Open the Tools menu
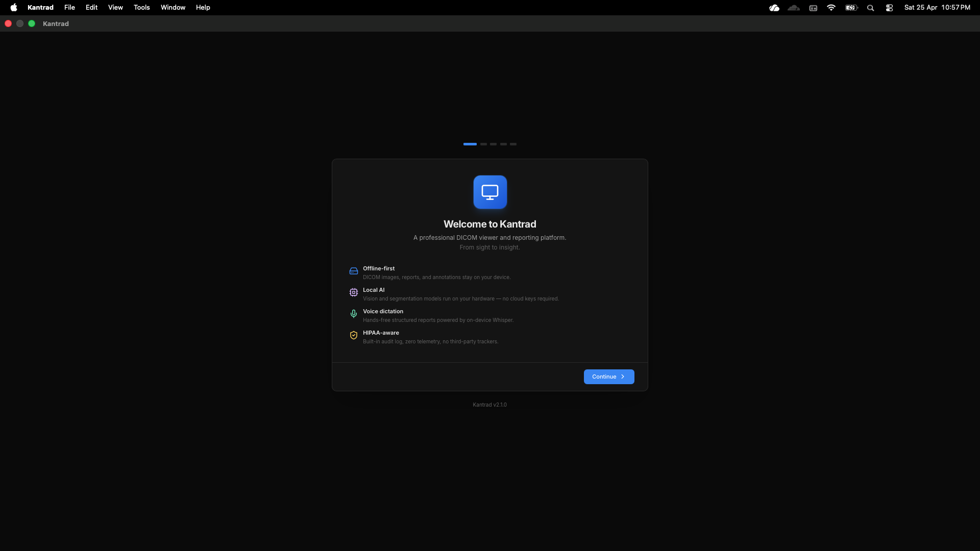This screenshot has width=980, height=551. pyautogui.click(x=141, y=8)
